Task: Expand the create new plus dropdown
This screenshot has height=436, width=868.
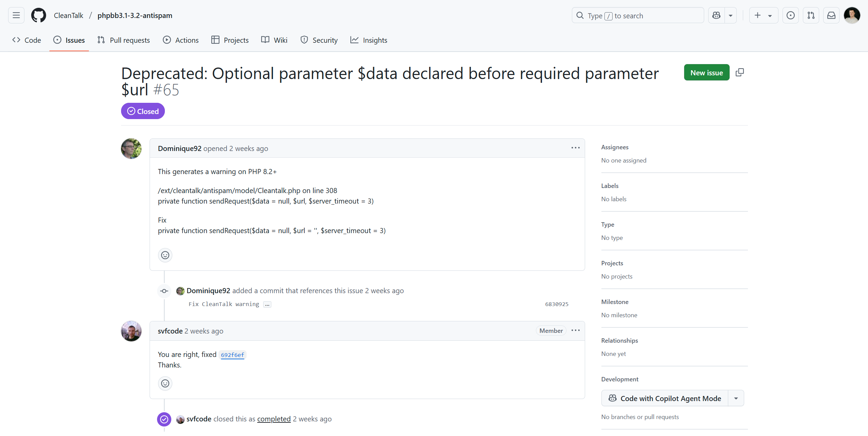Action: (763, 15)
